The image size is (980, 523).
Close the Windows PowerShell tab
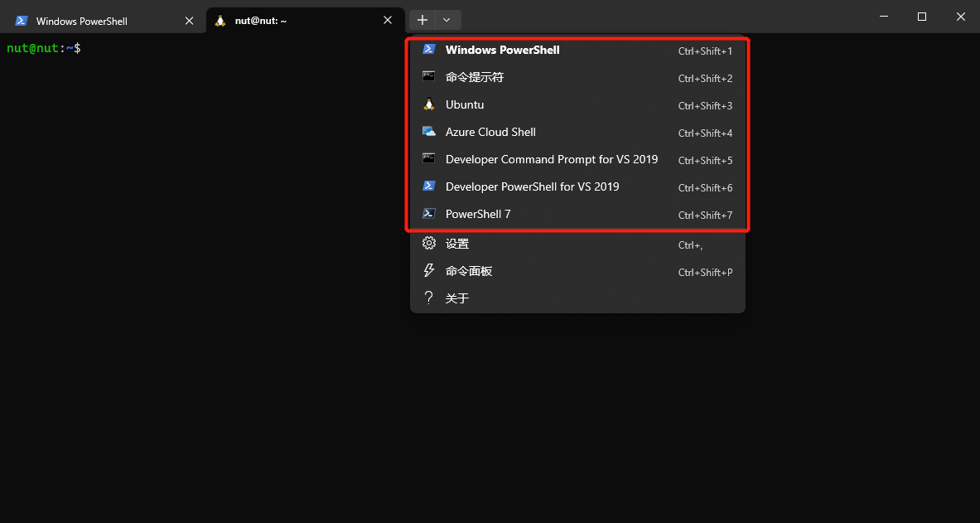[190, 21]
